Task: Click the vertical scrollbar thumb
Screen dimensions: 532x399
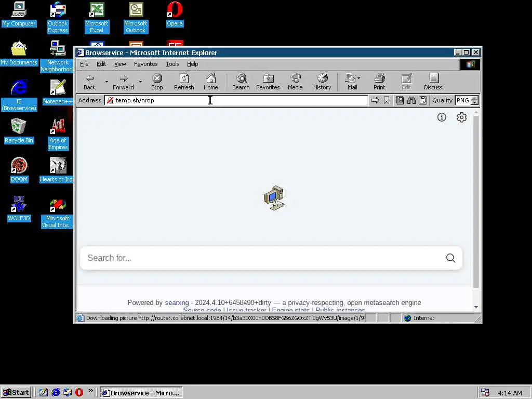Action: click(x=476, y=202)
